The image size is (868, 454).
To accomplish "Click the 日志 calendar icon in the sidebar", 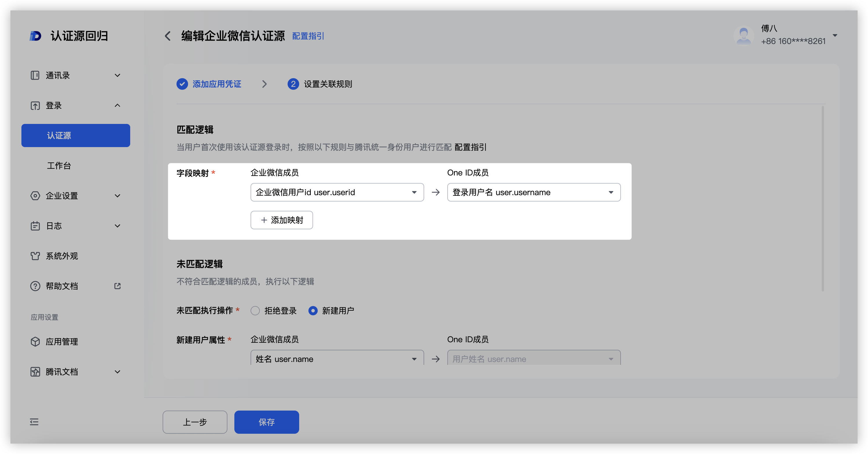I will pyautogui.click(x=35, y=226).
